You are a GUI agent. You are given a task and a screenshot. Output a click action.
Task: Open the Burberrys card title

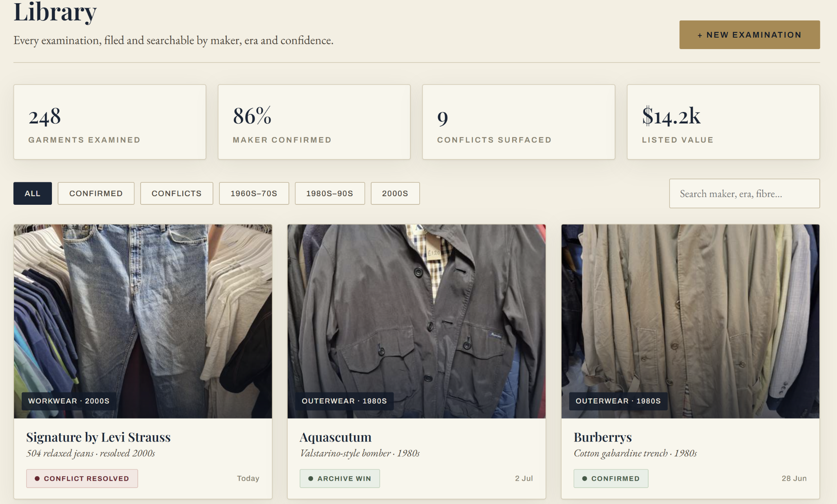click(603, 437)
